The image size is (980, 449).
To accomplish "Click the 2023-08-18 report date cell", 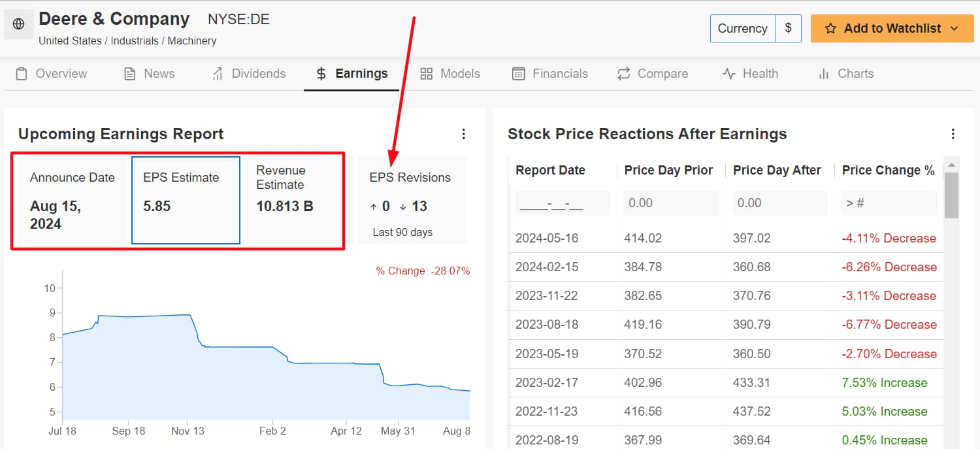I will click(x=547, y=325).
